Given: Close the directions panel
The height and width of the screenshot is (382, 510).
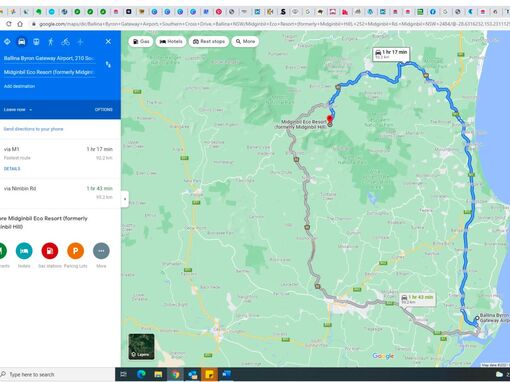Looking at the screenshot, I should coord(108,42).
